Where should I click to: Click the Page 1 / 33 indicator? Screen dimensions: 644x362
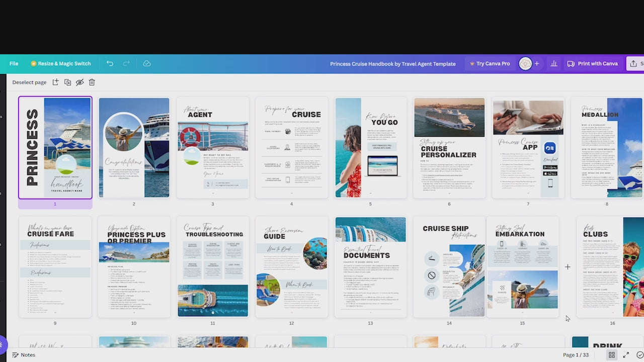click(576, 355)
